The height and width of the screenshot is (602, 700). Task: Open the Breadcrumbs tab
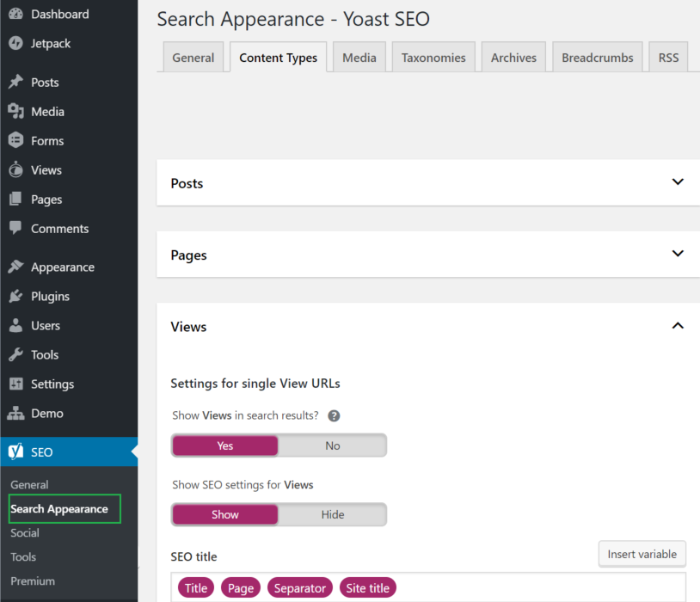[597, 57]
